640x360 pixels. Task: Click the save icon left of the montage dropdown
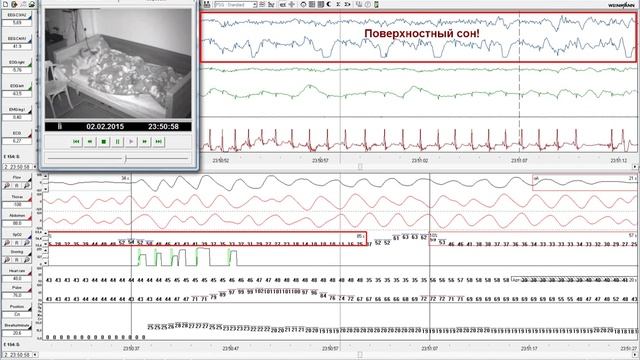[207, 4]
